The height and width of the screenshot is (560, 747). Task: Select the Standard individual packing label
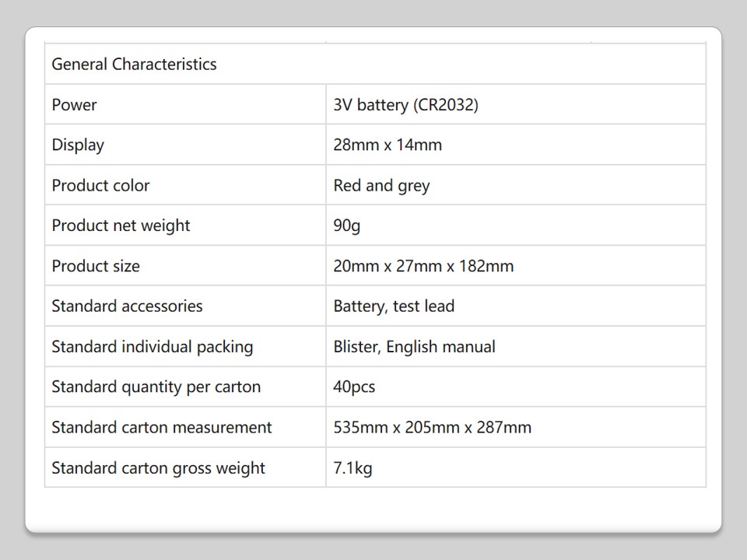tap(152, 347)
